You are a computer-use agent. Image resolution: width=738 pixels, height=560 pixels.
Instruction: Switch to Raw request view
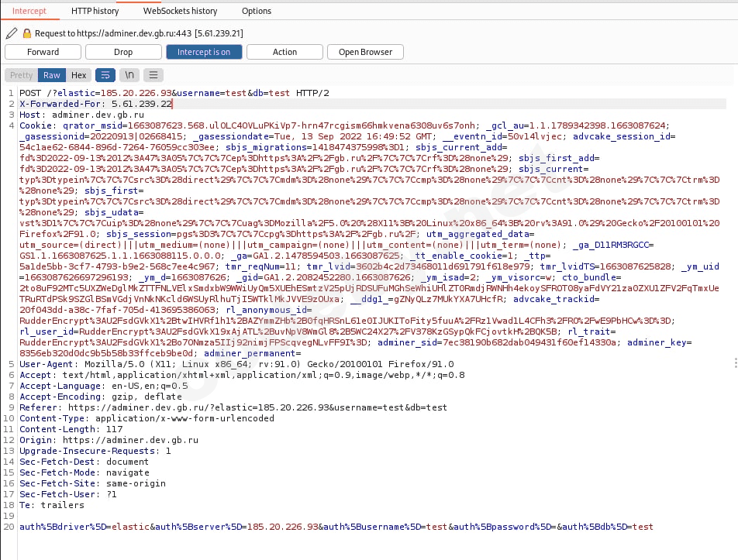coord(52,75)
